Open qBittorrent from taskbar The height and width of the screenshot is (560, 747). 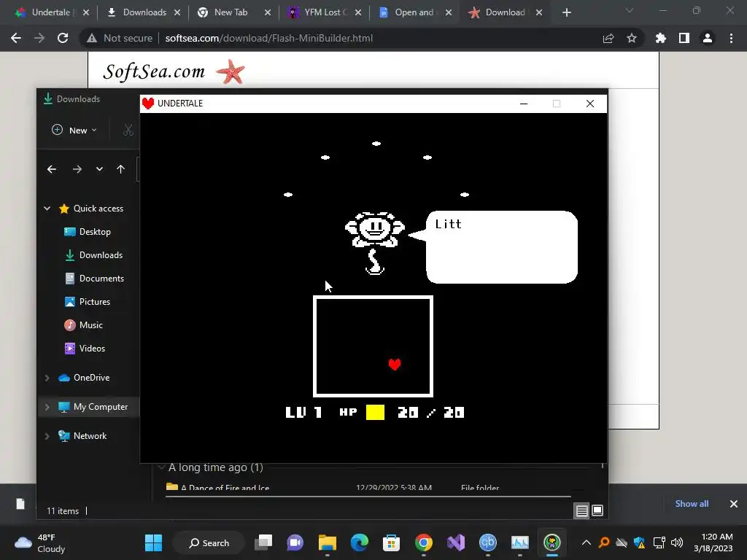point(488,542)
